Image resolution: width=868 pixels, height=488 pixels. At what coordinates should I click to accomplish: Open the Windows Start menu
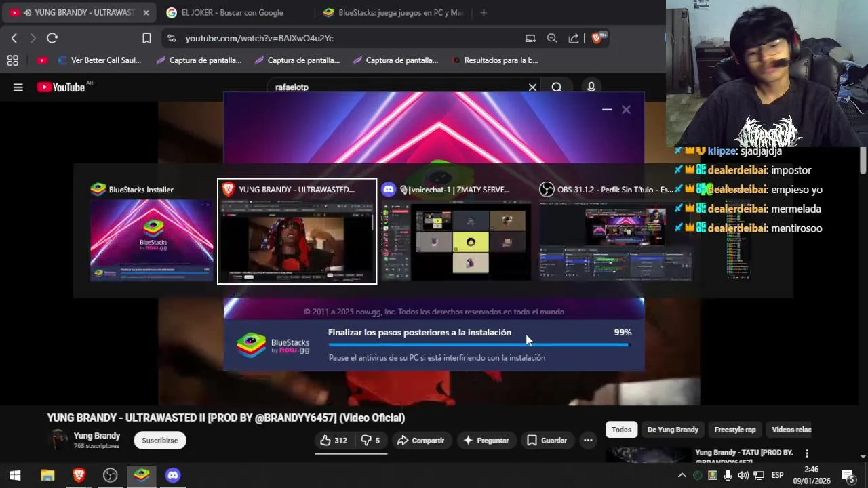(x=15, y=475)
